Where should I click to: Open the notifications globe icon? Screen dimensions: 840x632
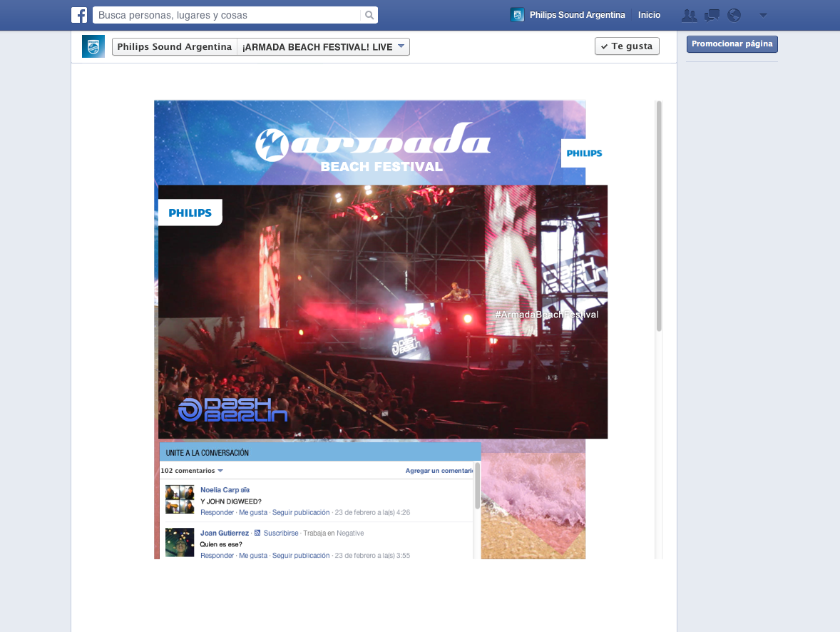(734, 16)
